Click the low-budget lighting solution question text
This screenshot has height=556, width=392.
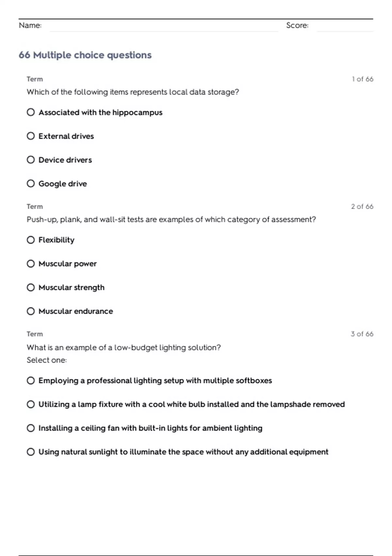click(123, 347)
